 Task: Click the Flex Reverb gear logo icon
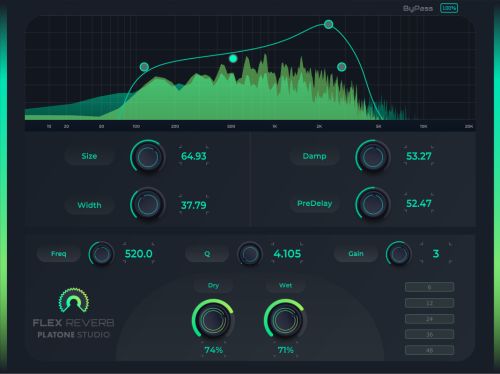point(74,300)
